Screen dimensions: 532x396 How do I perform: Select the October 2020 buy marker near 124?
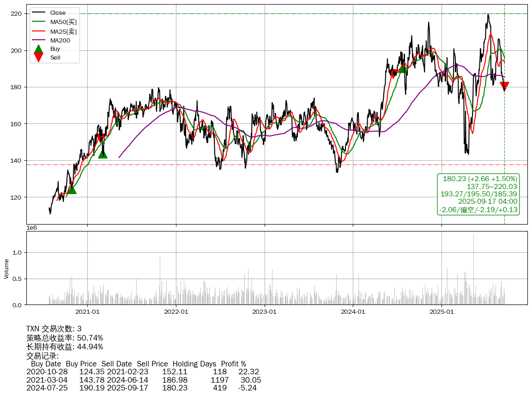[71, 189]
